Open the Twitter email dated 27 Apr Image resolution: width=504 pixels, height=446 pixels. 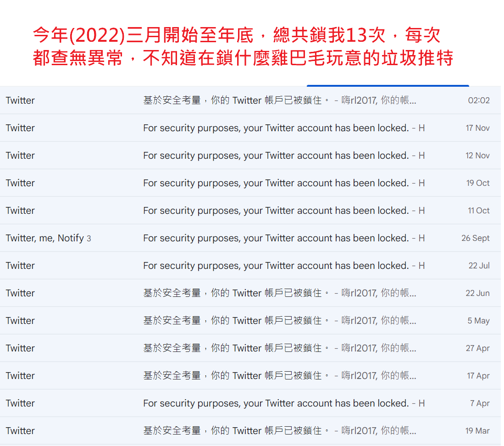tap(250, 348)
